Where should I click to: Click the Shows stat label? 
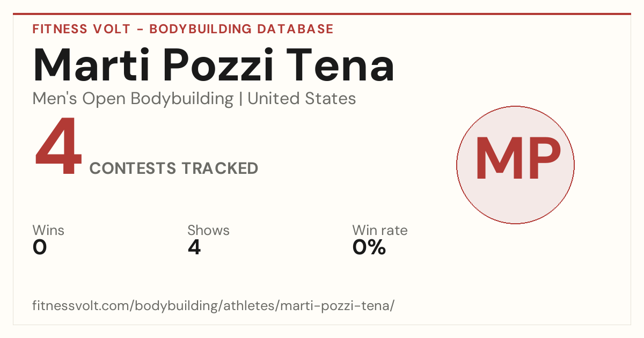click(208, 231)
